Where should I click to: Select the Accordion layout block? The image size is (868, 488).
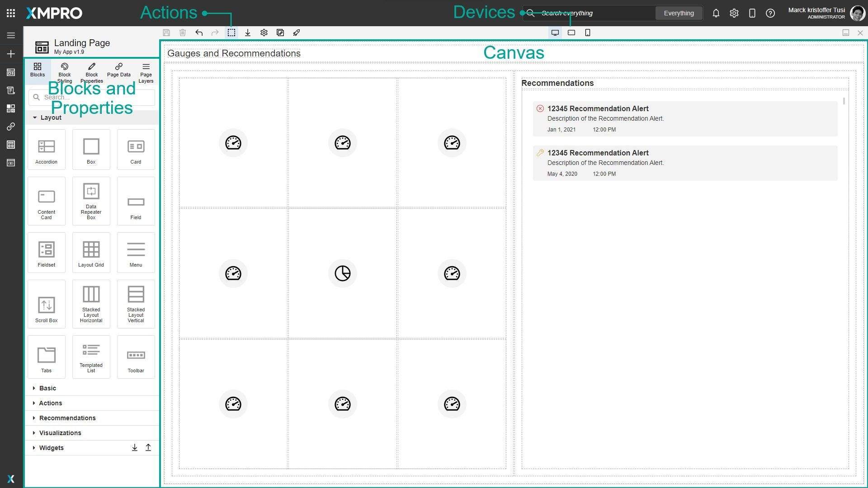[47, 150]
